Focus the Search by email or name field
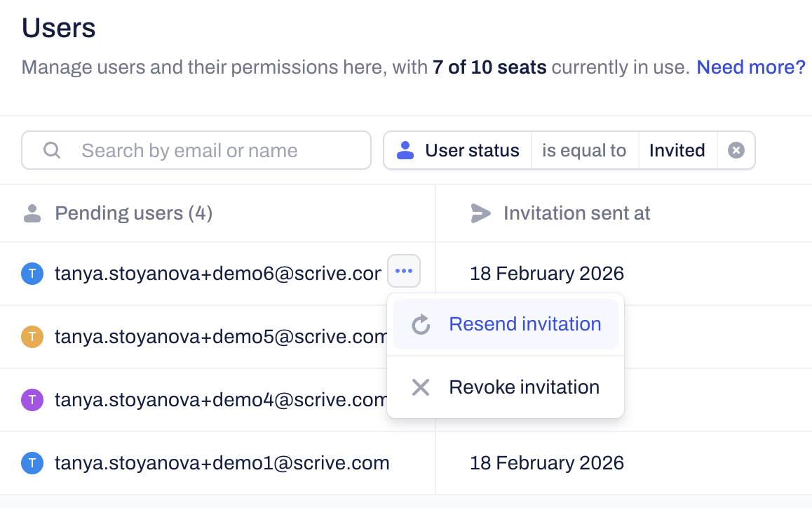Viewport: 812px width, 508px height. tap(210, 150)
